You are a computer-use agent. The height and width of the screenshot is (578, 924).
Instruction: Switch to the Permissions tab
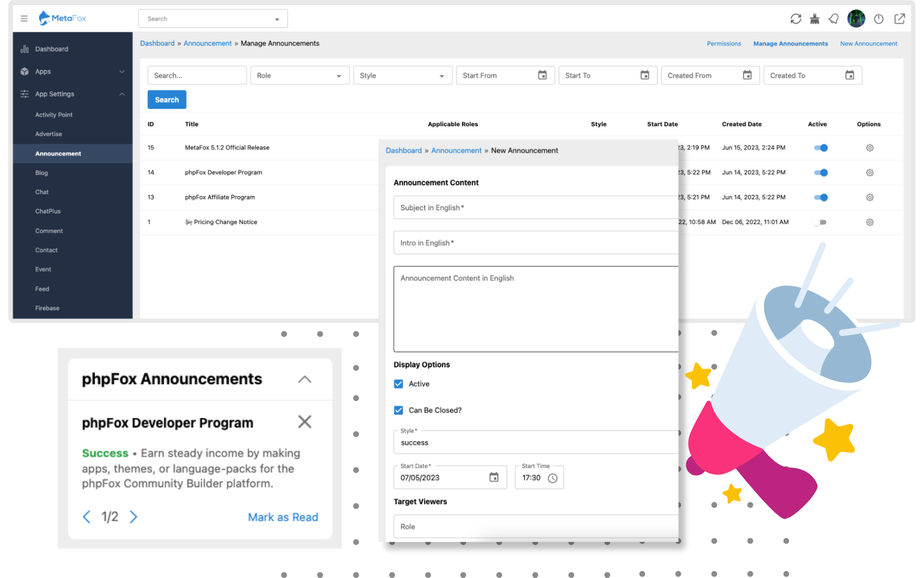pyautogui.click(x=724, y=44)
